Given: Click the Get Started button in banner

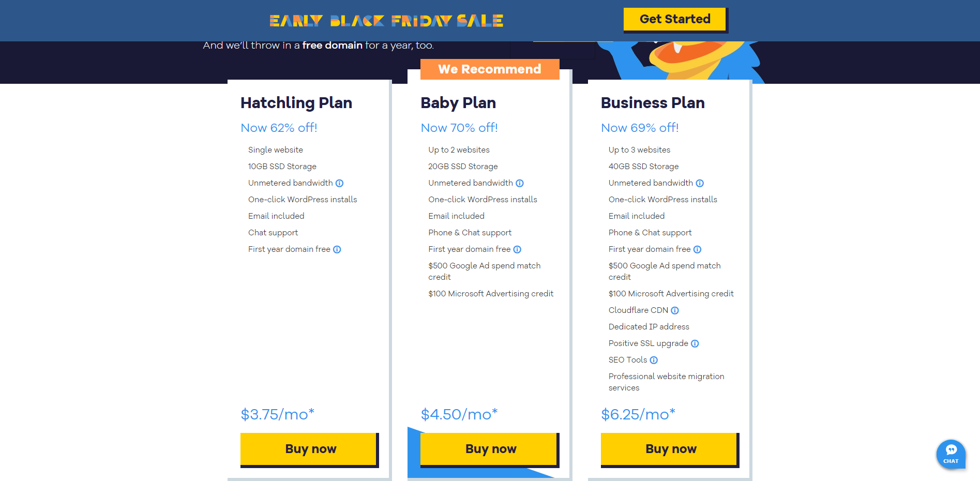Looking at the screenshot, I should [x=675, y=20].
